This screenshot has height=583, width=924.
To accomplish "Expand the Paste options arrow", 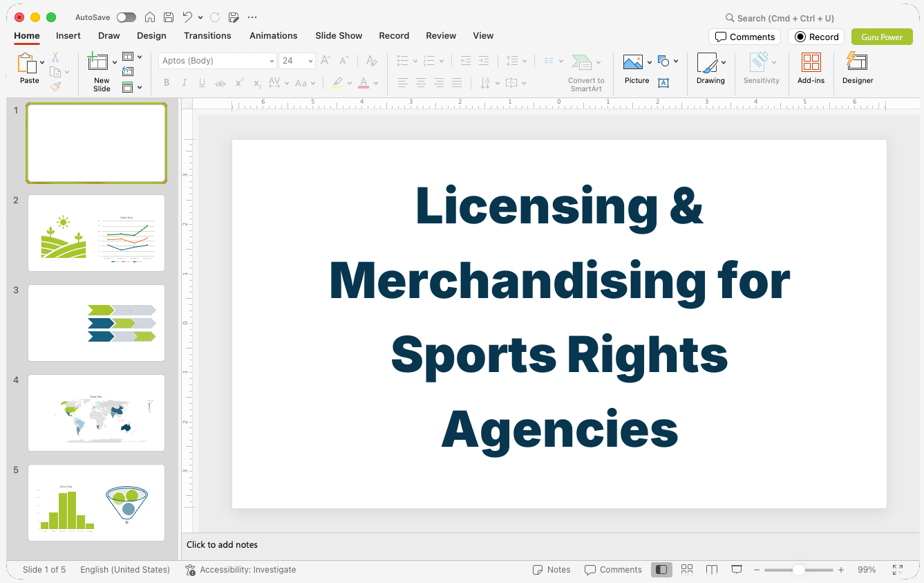I will 42,62.
